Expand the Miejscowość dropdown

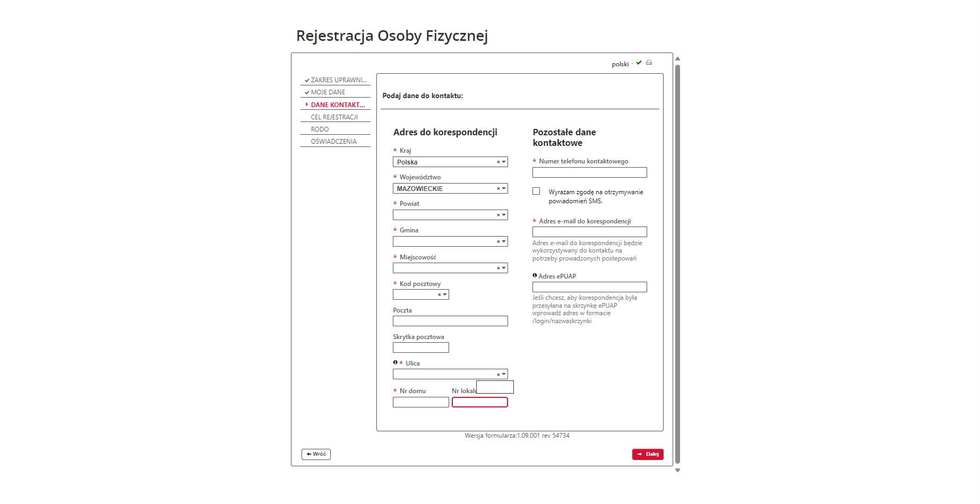[504, 268]
